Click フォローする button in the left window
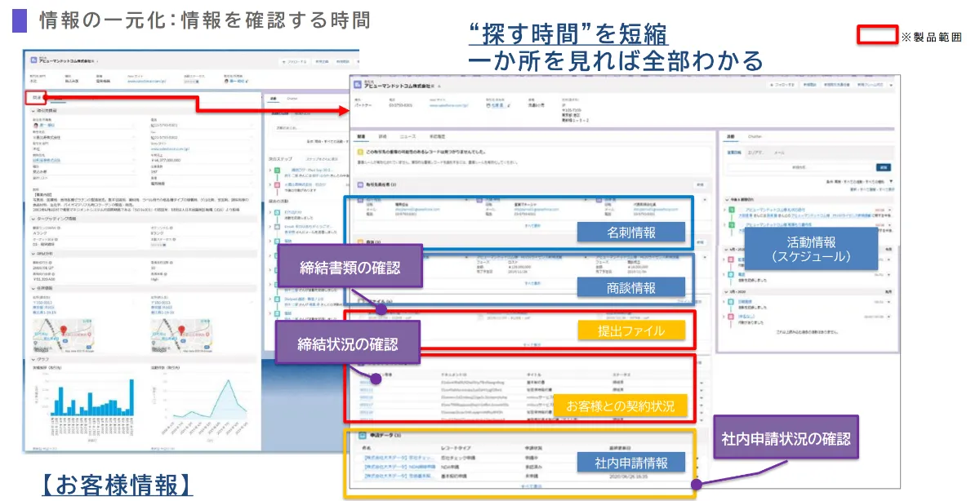The image size is (980, 501). pyautogui.click(x=294, y=61)
